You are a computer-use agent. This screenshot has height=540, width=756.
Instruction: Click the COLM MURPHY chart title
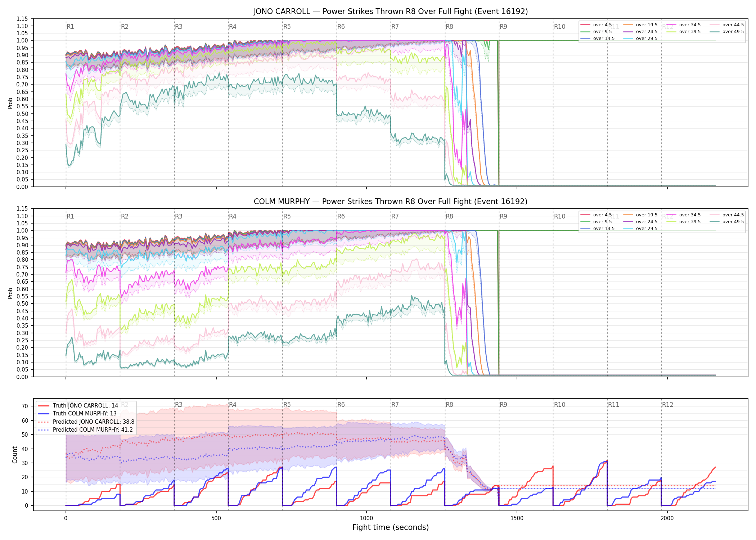(x=391, y=202)
